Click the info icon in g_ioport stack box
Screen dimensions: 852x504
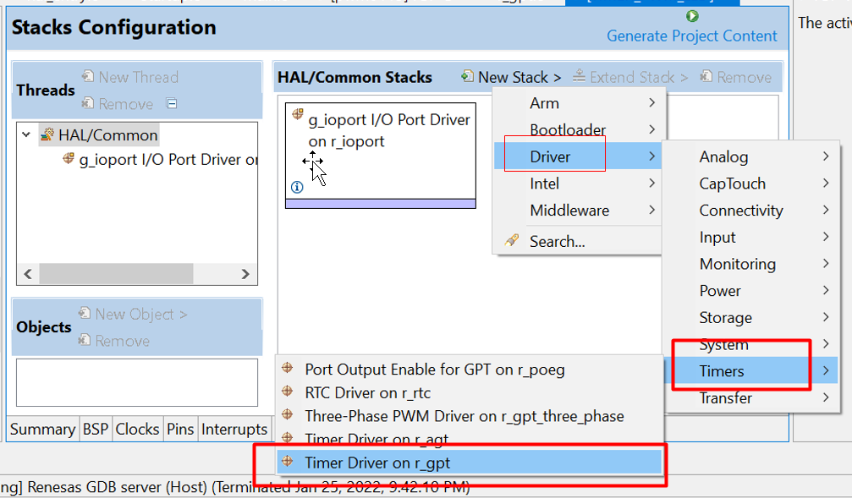pos(297,187)
